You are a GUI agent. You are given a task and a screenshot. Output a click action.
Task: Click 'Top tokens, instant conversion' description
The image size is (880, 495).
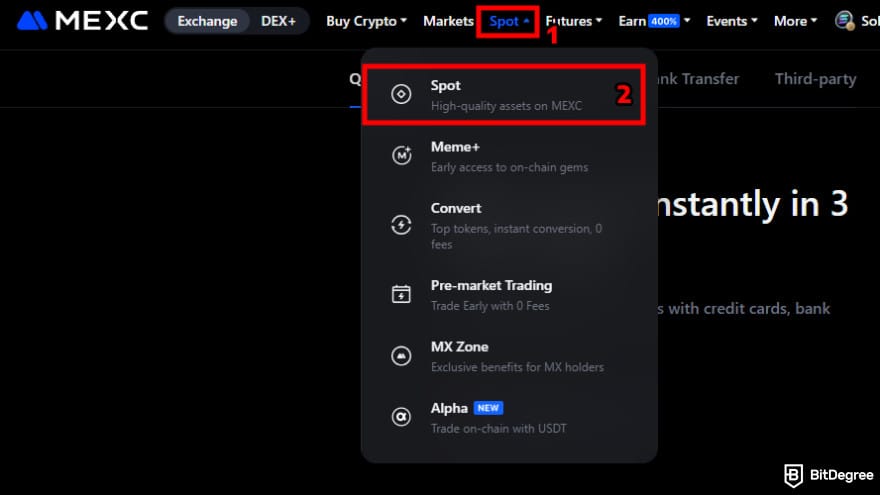pos(516,236)
